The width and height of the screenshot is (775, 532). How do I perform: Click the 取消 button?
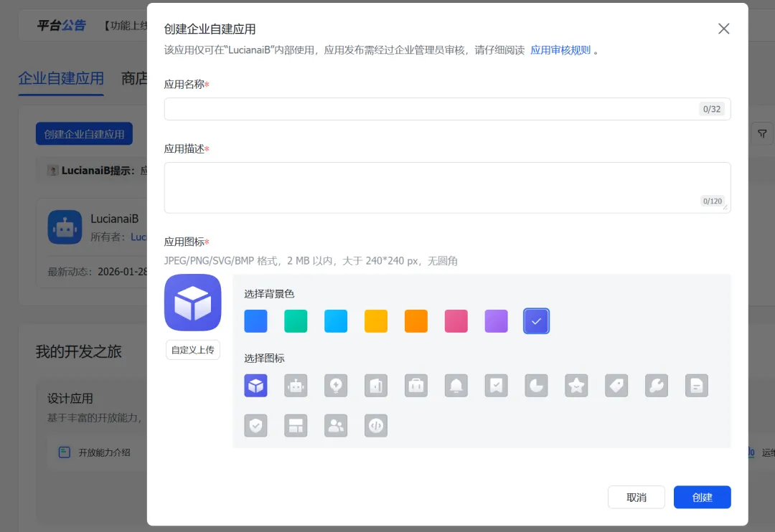click(x=636, y=497)
